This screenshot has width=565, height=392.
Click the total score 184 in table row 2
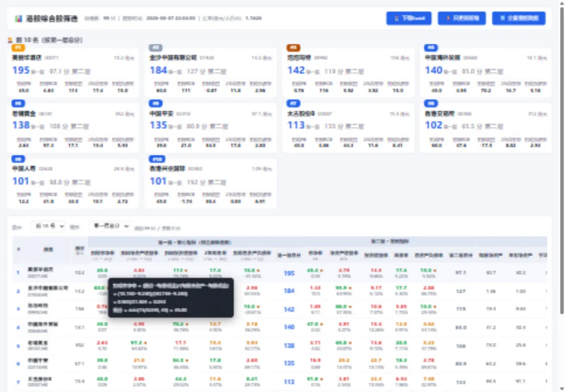[x=289, y=291]
